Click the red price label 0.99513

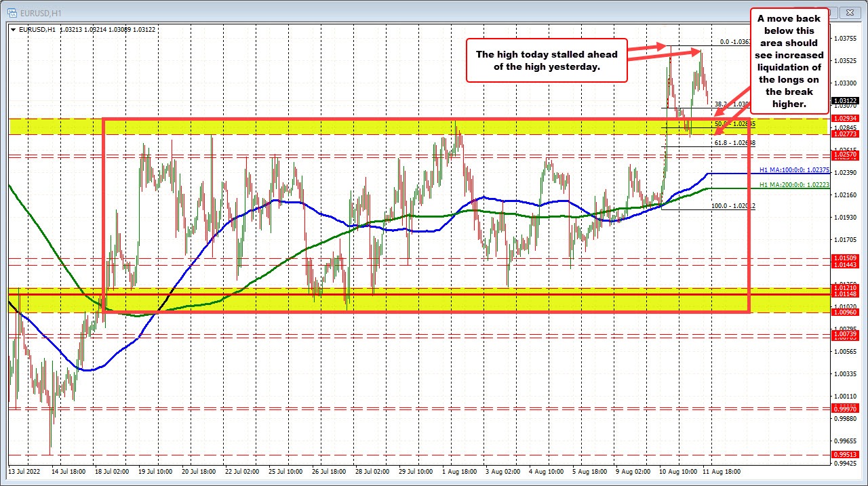click(x=845, y=455)
